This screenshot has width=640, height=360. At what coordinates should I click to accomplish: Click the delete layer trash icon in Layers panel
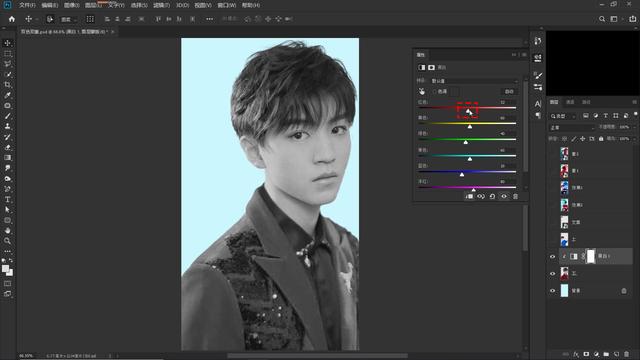[x=627, y=354]
